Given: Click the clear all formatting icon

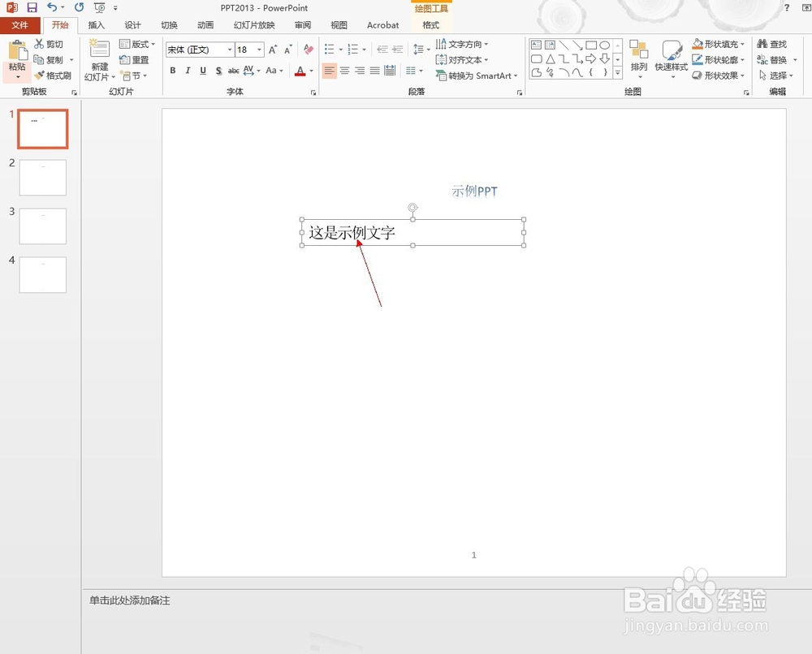Looking at the screenshot, I should tap(309, 48).
